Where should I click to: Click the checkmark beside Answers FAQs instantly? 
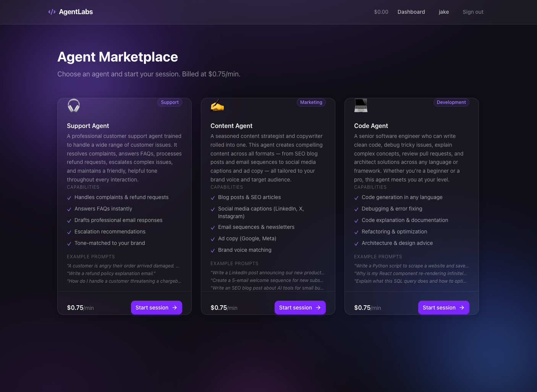pyautogui.click(x=69, y=209)
